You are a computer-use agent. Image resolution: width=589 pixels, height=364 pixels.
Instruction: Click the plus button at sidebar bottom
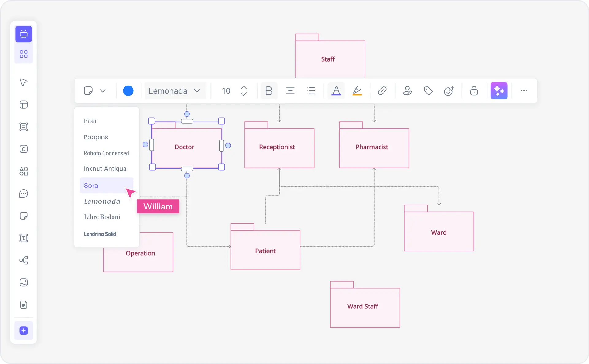pyautogui.click(x=24, y=331)
